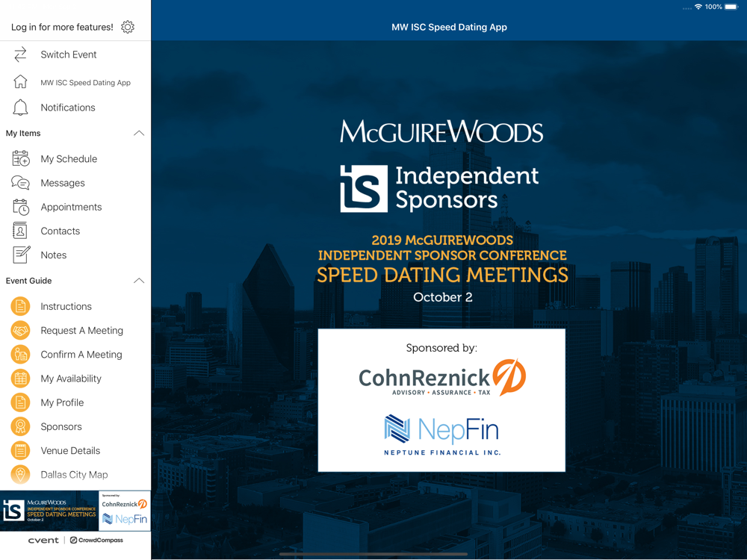Image resolution: width=747 pixels, height=560 pixels.
Task: Collapse the My Items section
Action: pos(139,134)
